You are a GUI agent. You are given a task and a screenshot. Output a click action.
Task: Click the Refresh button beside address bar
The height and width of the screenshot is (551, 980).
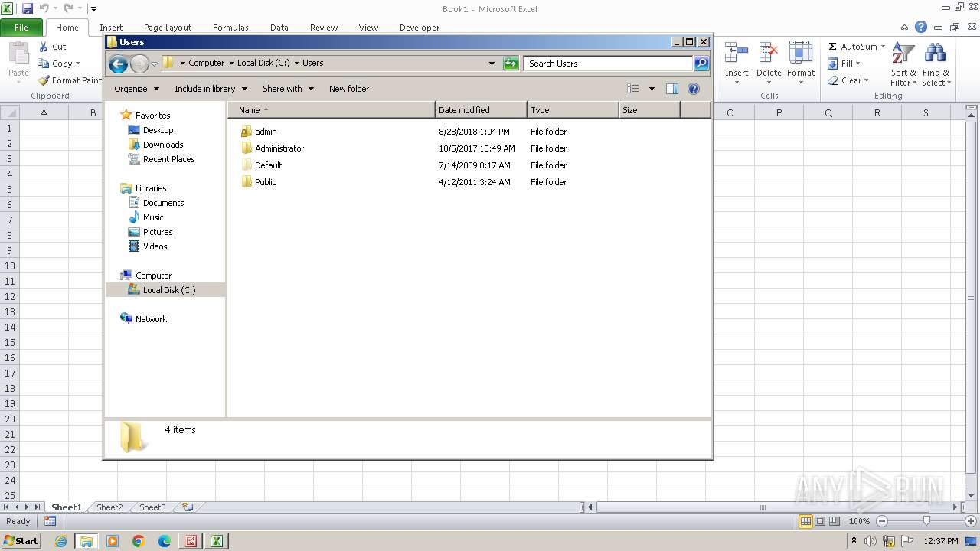point(511,64)
